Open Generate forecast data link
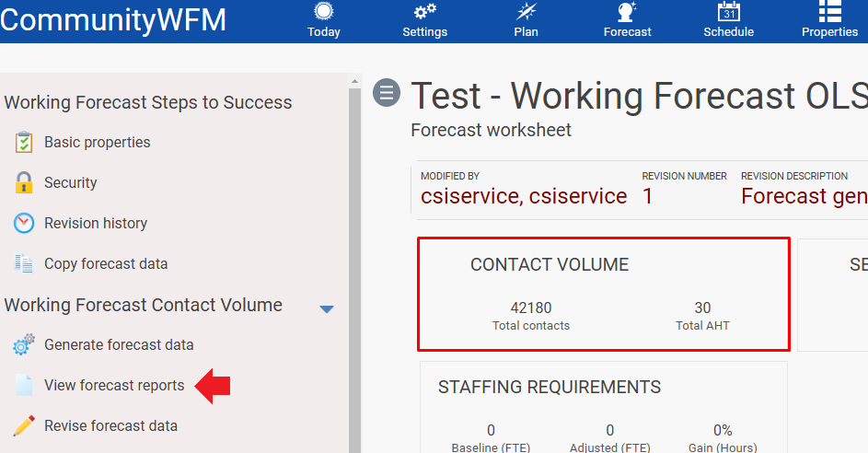Viewport: 868px width, 453px height. tap(119, 344)
